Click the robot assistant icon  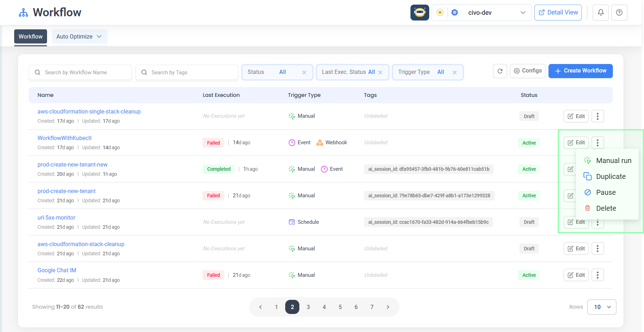420,13
